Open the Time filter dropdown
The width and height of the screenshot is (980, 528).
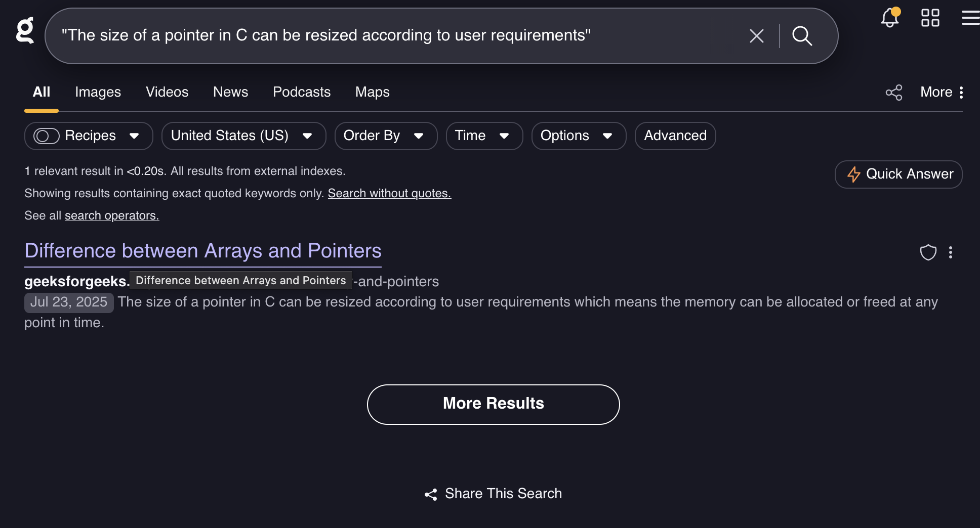484,136
